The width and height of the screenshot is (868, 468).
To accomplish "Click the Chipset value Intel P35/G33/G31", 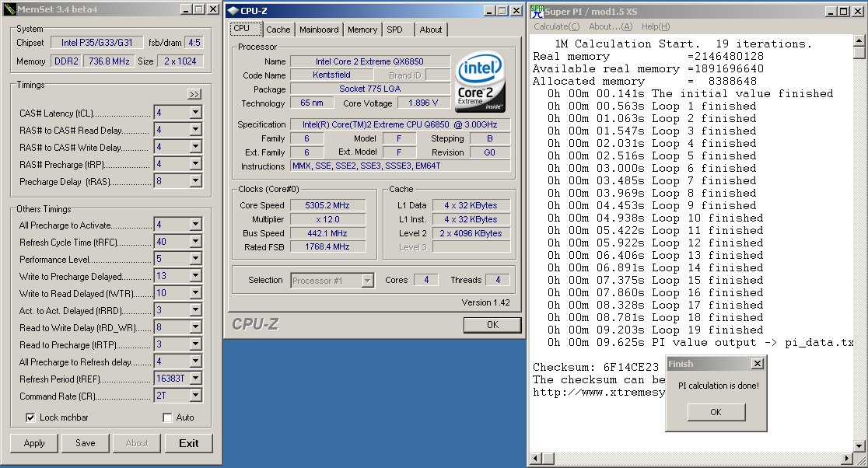I will click(96, 43).
